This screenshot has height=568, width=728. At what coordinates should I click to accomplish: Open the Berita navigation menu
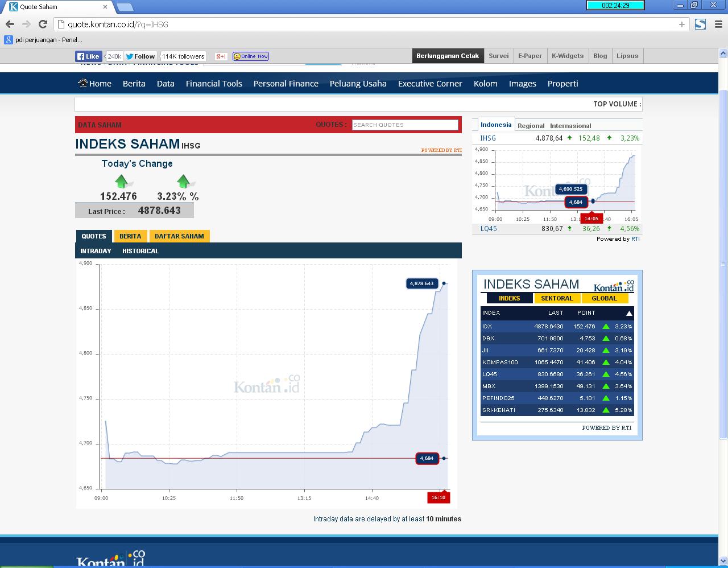134,83
